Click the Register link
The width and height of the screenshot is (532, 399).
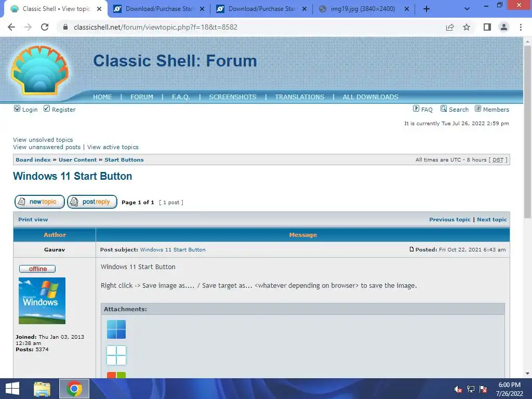64,110
